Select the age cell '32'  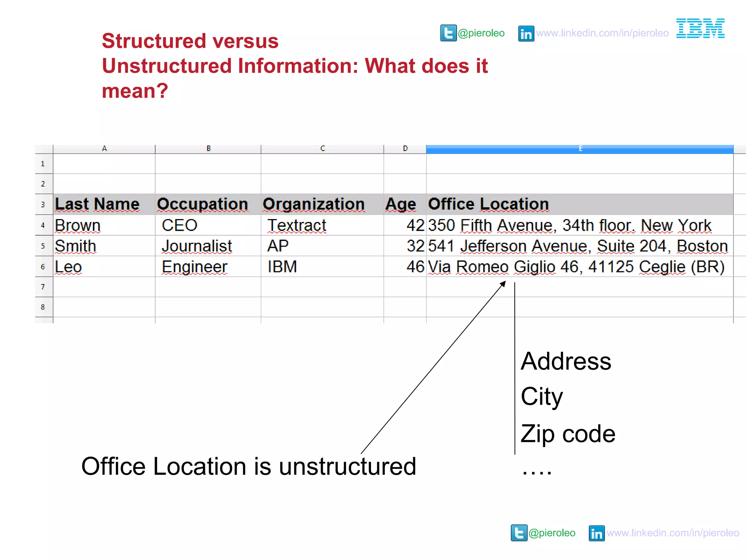[405, 246]
